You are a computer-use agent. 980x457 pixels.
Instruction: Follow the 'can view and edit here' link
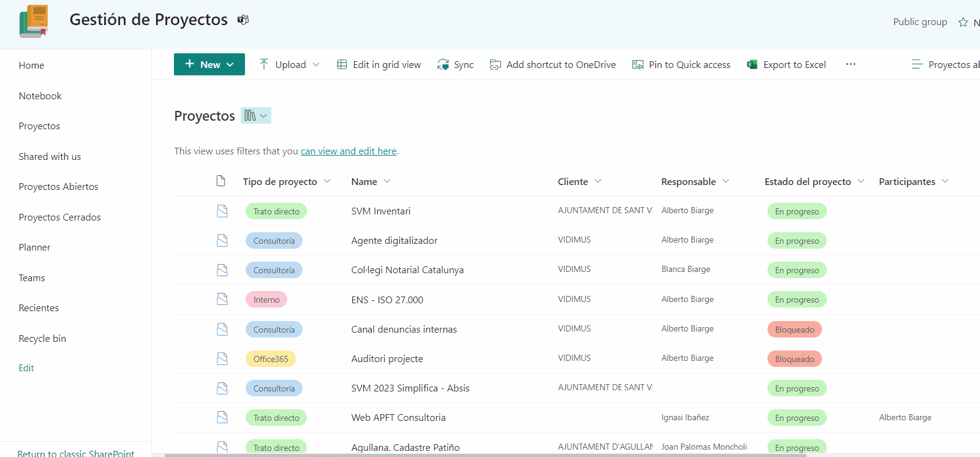point(348,151)
